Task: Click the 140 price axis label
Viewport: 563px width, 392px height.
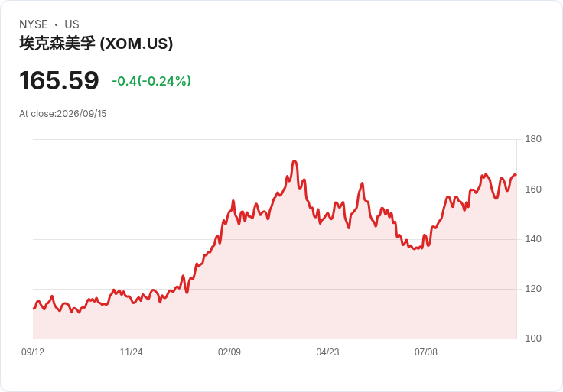Action: click(x=533, y=239)
